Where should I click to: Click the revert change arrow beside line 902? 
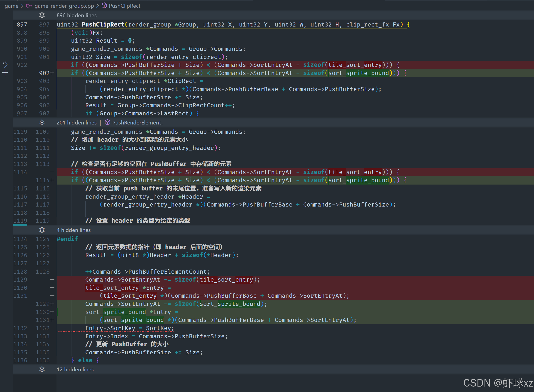[x=5, y=65]
